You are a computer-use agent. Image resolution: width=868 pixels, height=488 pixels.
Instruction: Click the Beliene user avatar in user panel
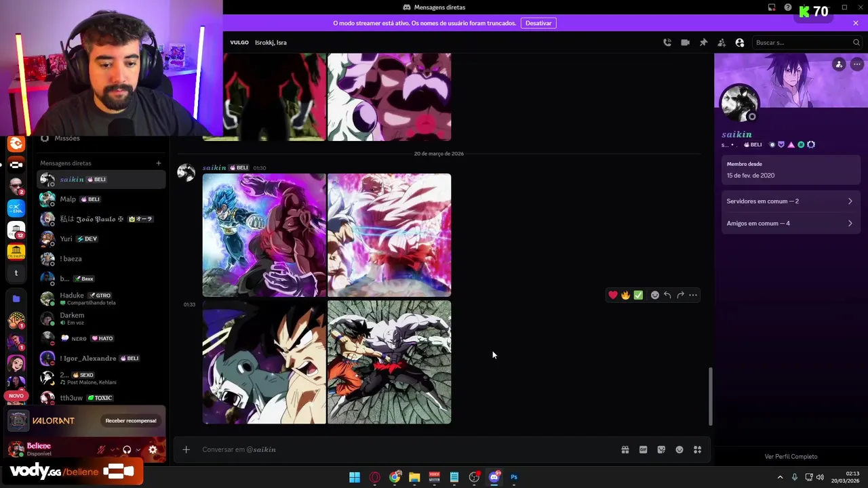pyautogui.click(x=16, y=449)
